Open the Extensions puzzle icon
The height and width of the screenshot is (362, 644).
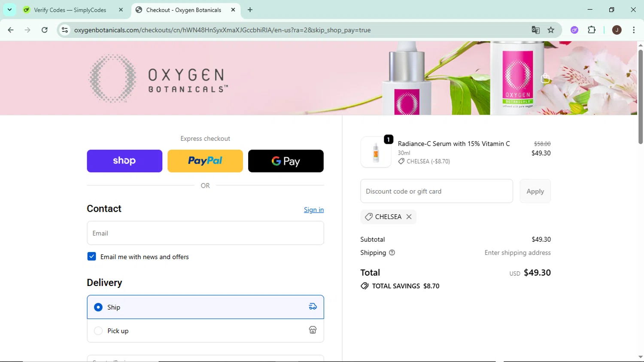tap(592, 30)
